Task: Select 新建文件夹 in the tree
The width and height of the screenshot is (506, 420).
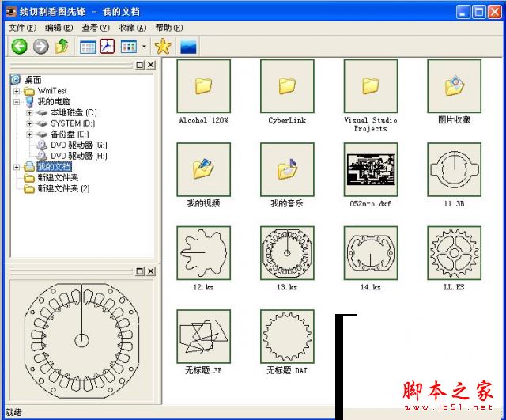Action: 58,177
